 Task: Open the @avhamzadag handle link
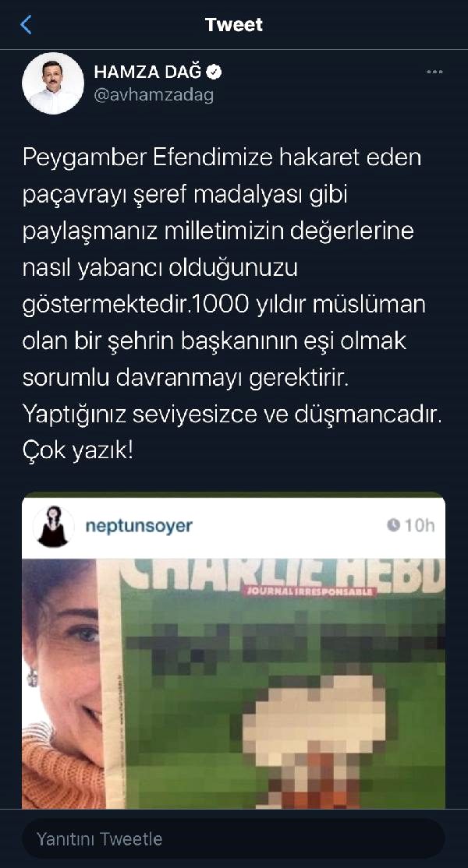(x=154, y=95)
